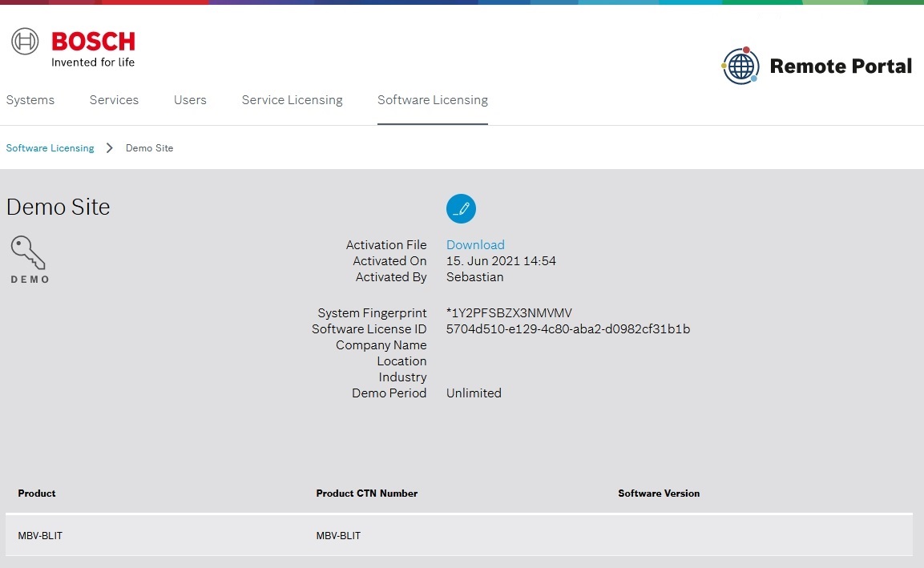Click the Remote Portal globe icon

click(740, 66)
